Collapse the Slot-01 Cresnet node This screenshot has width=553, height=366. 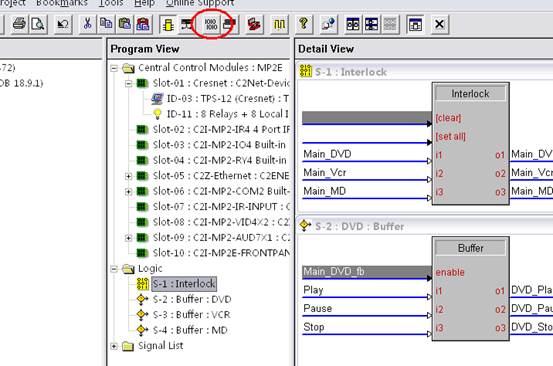[x=128, y=83]
